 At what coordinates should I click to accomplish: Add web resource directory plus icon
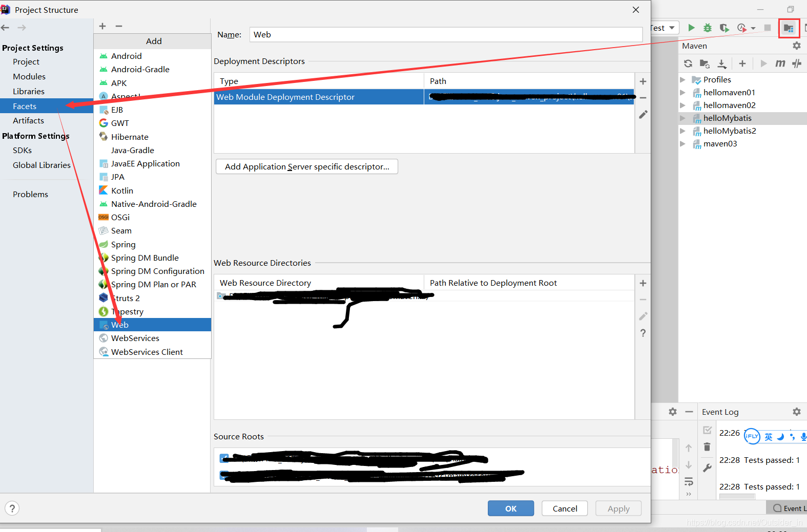[643, 283]
